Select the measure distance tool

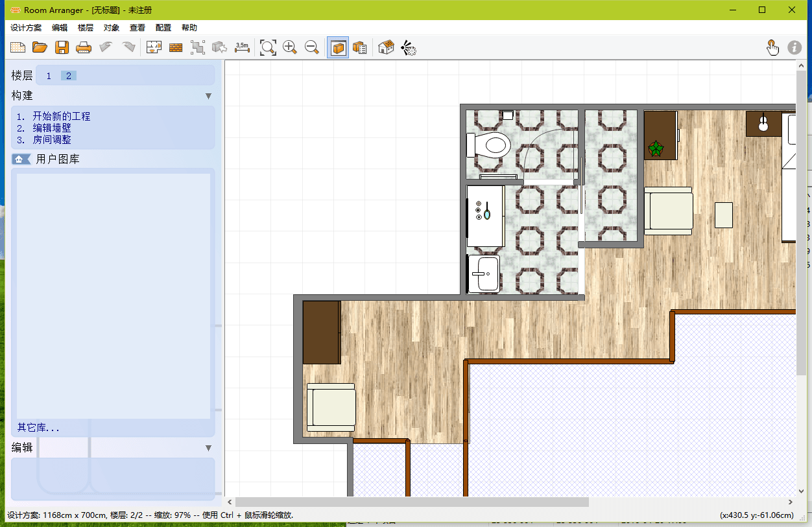click(x=242, y=47)
